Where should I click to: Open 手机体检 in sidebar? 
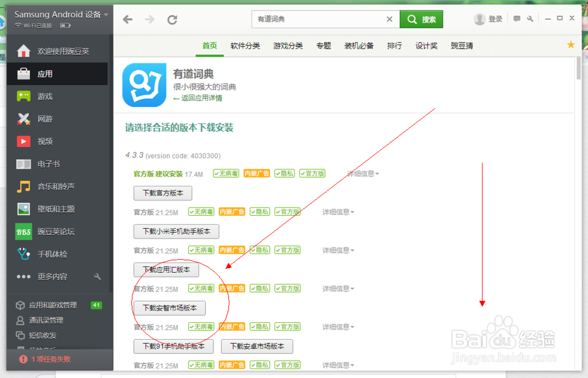[57, 254]
